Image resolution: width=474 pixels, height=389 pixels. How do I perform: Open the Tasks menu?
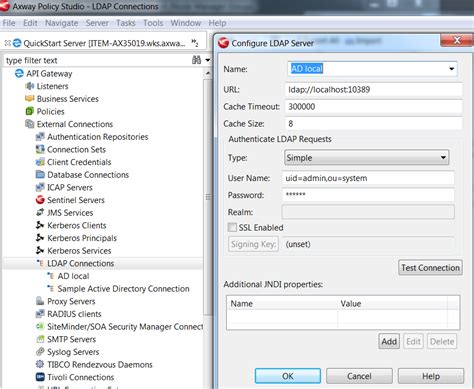126,23
